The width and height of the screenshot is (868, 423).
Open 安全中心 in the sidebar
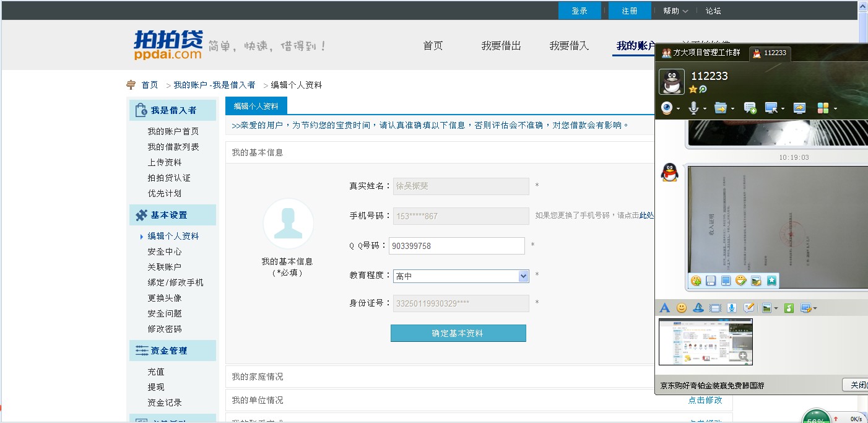(165, 251)
